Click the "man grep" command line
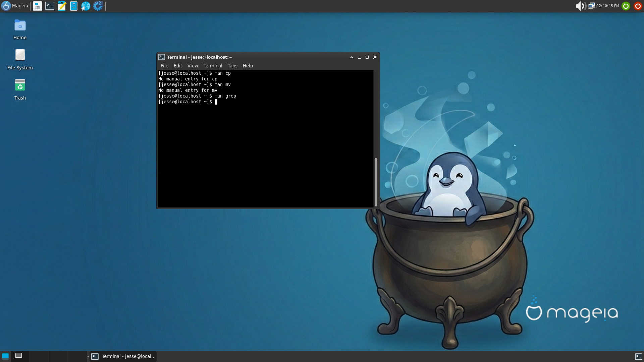The image size is (644, 362). pyautogui.click(x=197, y=96)
